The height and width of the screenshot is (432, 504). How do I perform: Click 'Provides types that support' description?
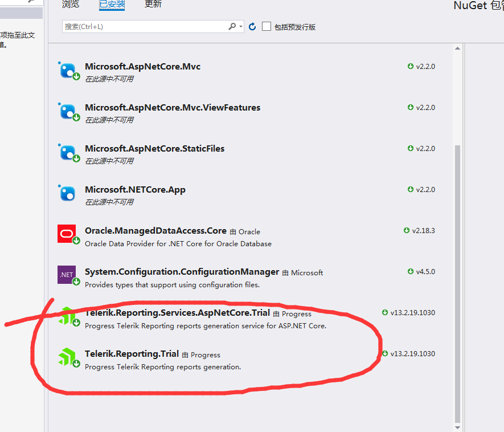point(173,285)
